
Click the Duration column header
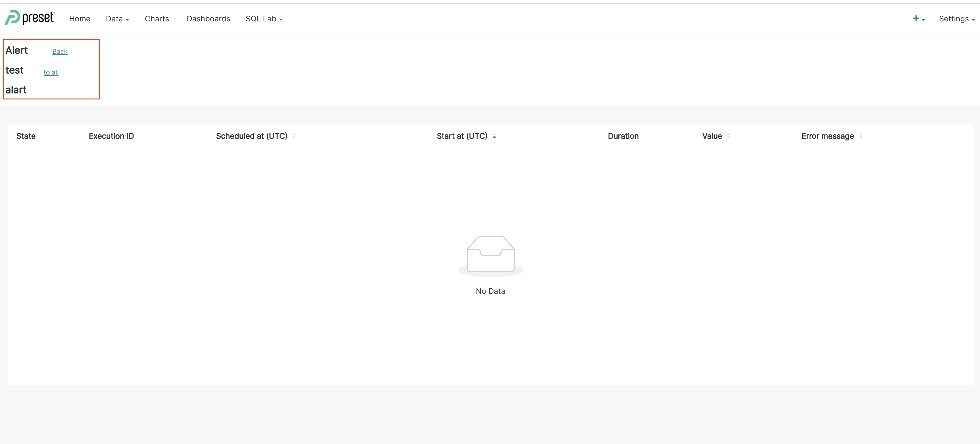(623, 136)
